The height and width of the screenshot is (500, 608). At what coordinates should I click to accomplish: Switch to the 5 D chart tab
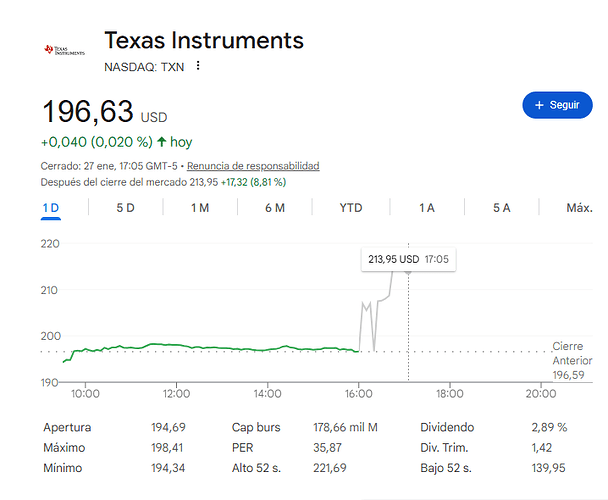click(125, 208)
